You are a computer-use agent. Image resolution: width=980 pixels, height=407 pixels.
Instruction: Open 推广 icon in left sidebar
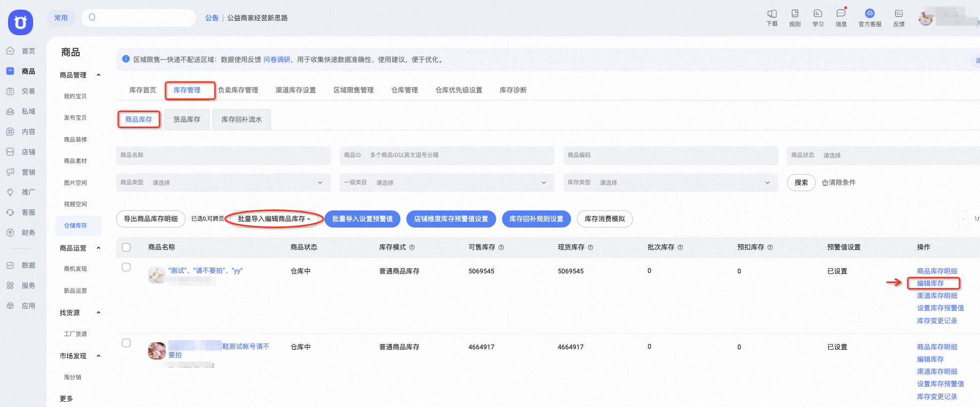10,192
